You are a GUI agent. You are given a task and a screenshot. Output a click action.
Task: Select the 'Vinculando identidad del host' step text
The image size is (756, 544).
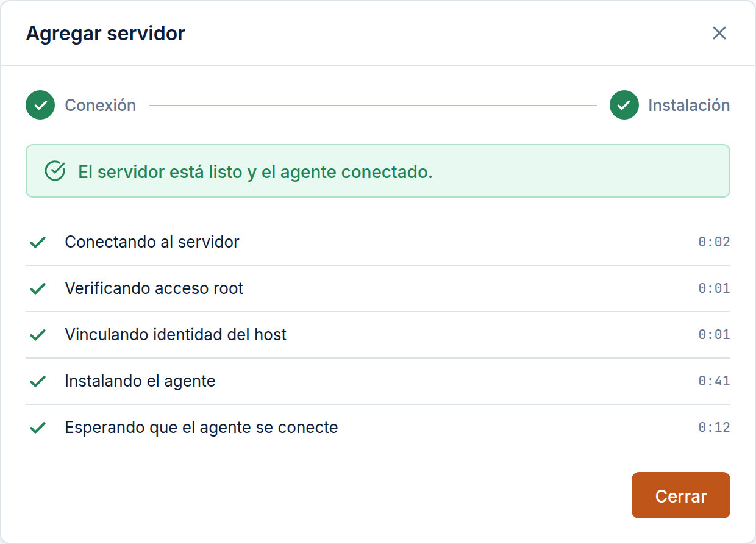click(176, 335)
